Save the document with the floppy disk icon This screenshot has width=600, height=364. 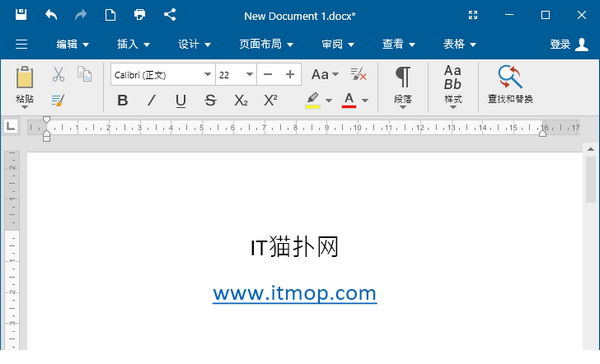[21, 15]
